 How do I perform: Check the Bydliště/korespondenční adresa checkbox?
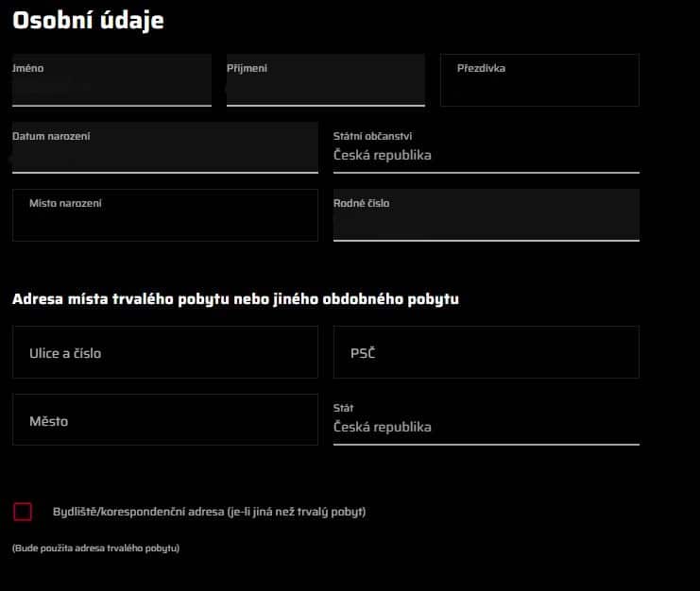23,512
